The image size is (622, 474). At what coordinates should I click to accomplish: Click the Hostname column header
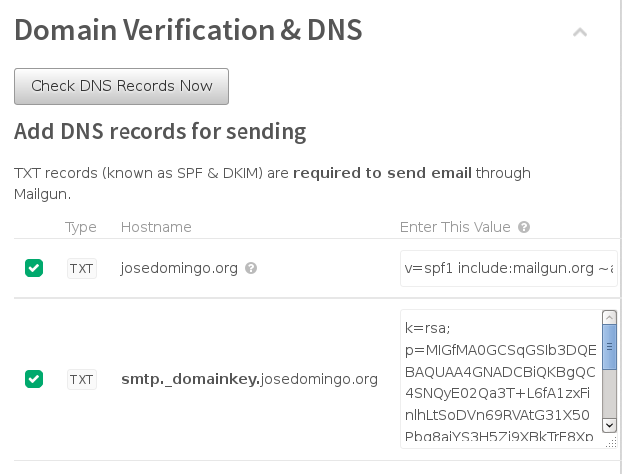click(156, 227)
